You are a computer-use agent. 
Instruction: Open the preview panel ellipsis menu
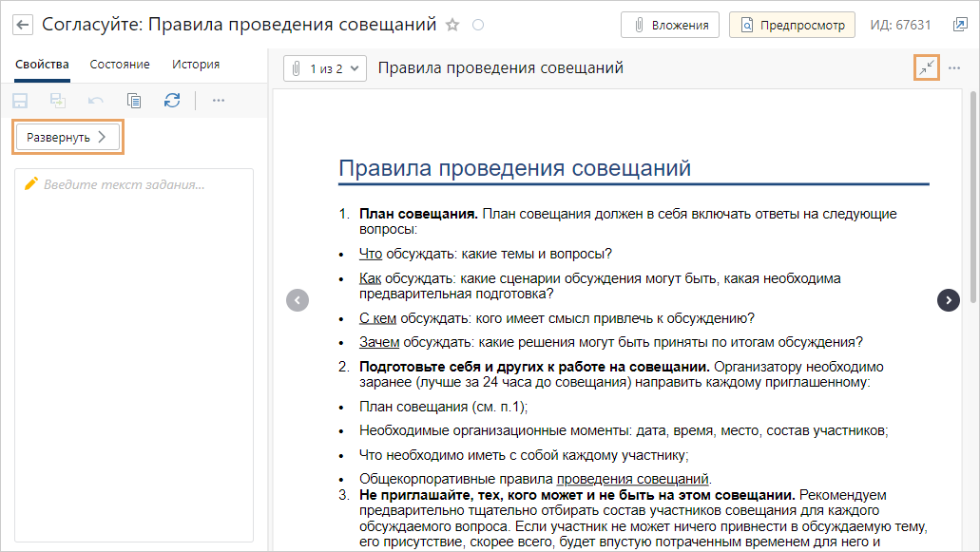pos(954,67)
